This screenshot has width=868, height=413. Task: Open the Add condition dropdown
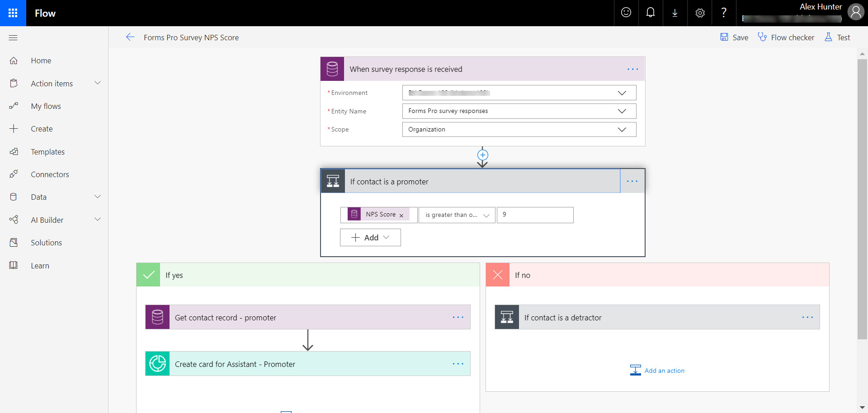pos(370,237)
